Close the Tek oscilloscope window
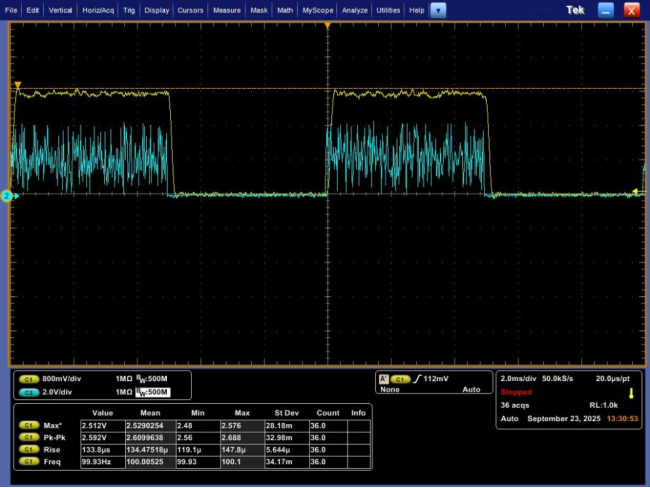This screenshot has height=488, width=650. [x=631, y=10]
